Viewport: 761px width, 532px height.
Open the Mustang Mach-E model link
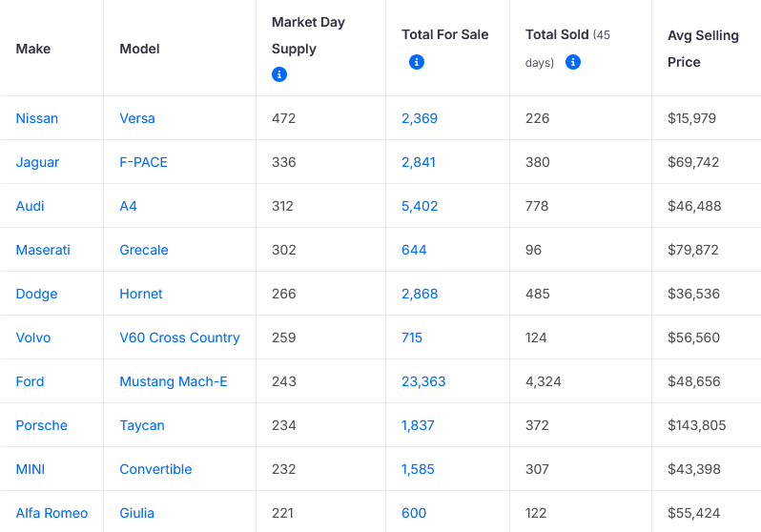(174, 381)
